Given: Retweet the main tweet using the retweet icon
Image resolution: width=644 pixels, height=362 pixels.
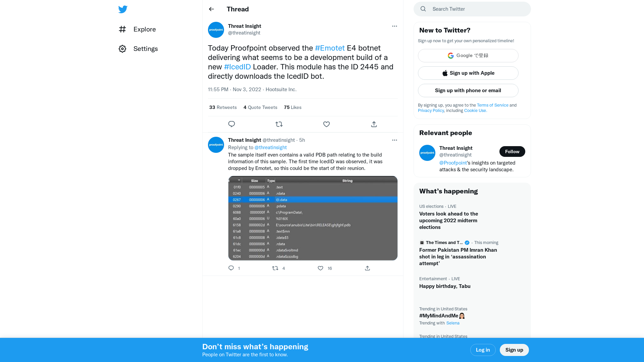Looking at the screenshot, I should coord(279,124).
